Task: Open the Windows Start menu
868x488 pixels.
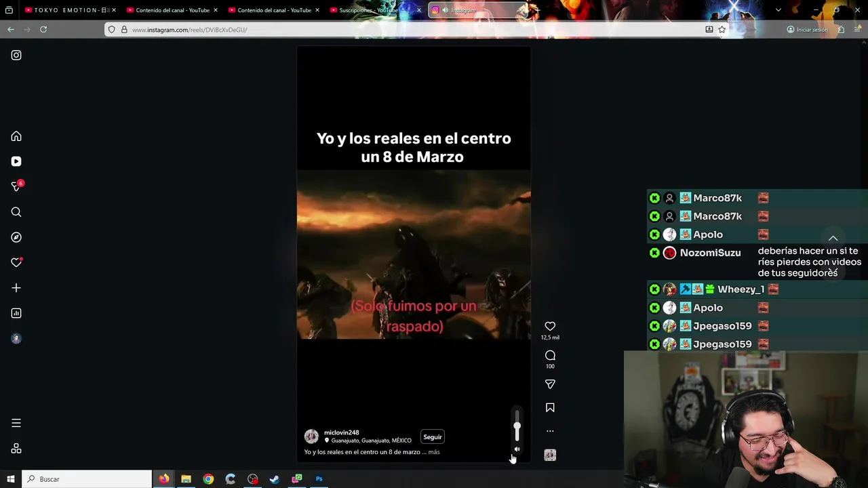Action: 10,479
